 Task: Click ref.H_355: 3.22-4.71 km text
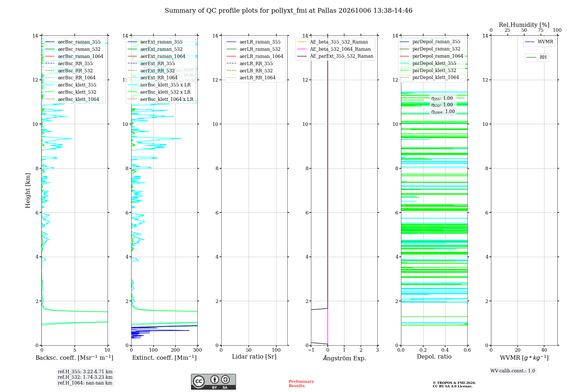click(85, 372)
